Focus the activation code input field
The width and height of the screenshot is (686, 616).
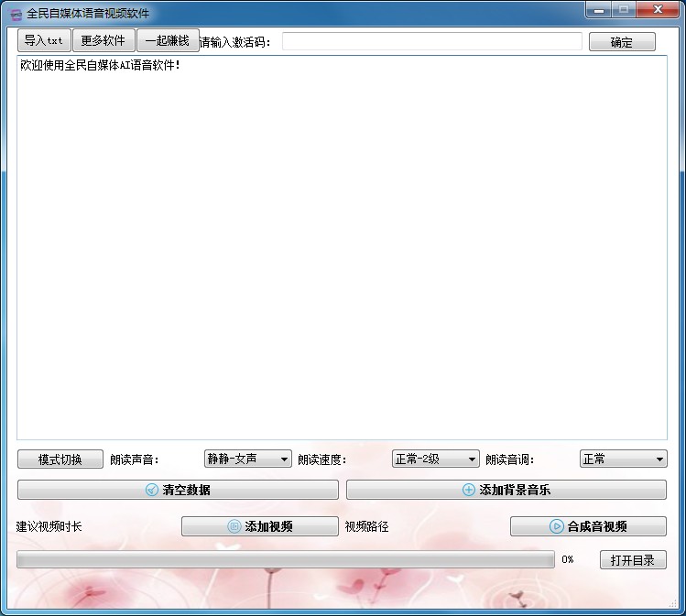coord(431,41)
